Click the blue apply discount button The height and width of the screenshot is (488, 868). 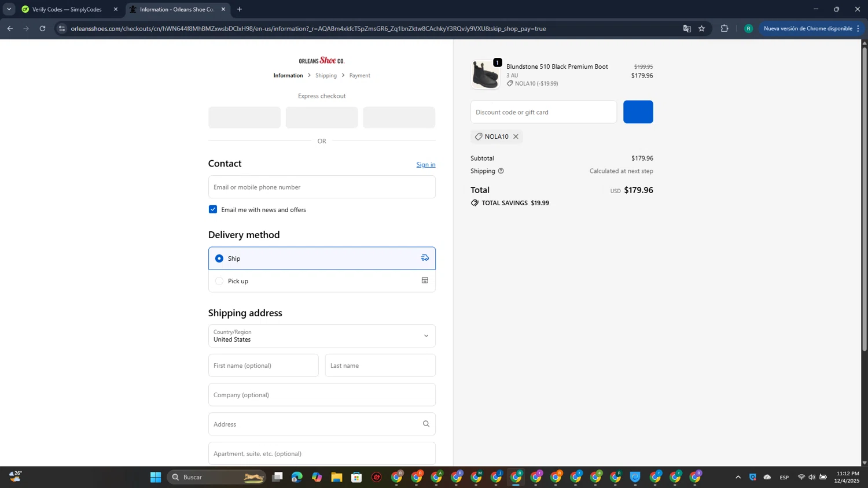pyautogui.click(x=638, y=112)
